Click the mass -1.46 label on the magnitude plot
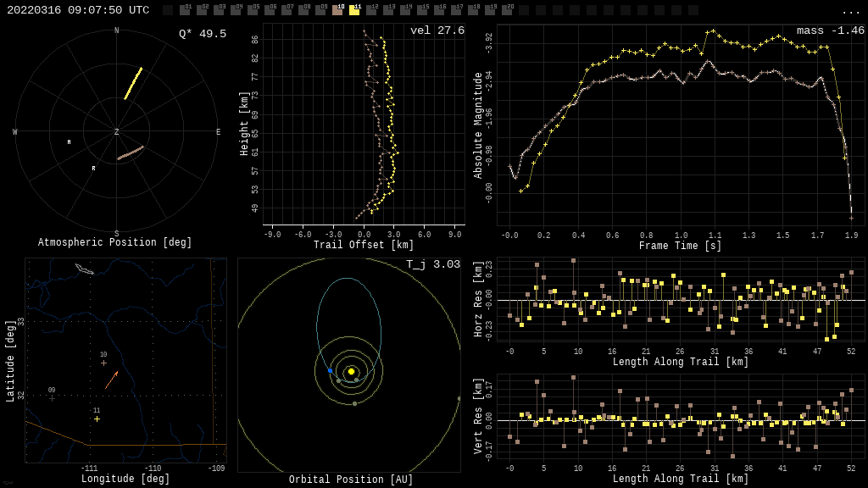Image resolution: width=868 pixels, height=488 pixels. pos(830,30)
